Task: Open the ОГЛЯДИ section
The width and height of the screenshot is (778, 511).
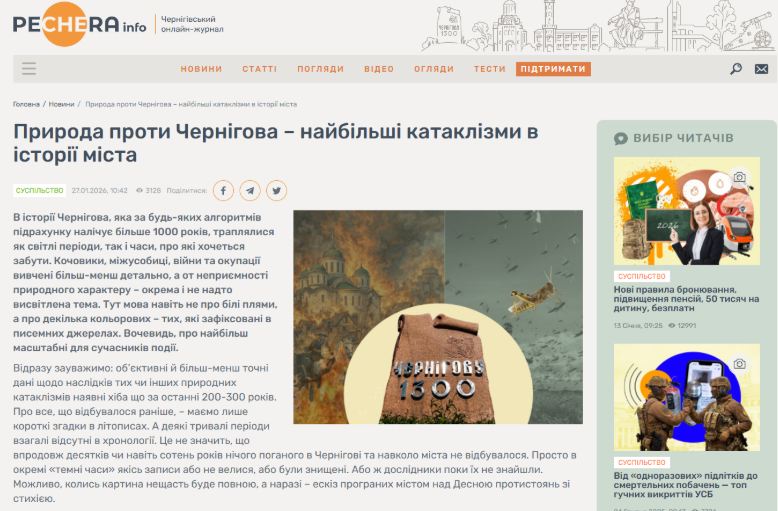Action: point(434,69)
